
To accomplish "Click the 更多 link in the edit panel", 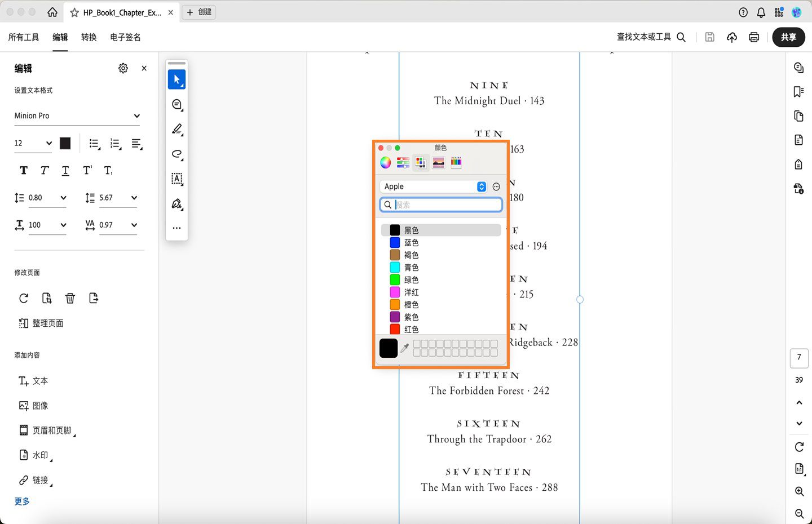I will click(x=21, y=501).
